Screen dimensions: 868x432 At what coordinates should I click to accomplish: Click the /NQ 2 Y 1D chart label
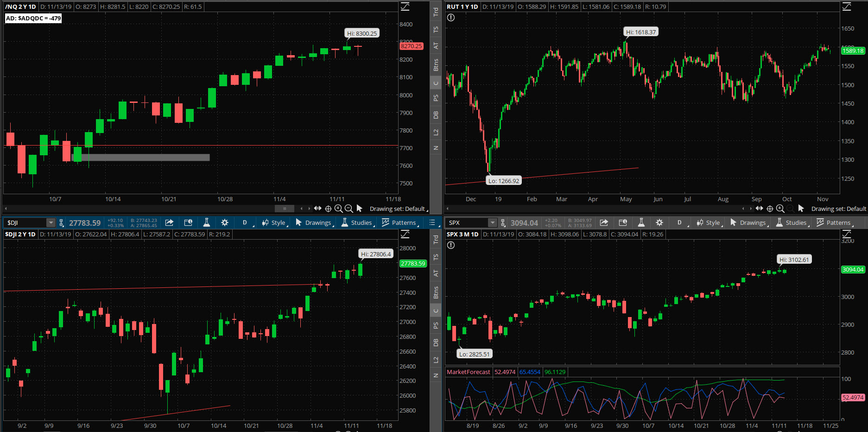[20, 7]
